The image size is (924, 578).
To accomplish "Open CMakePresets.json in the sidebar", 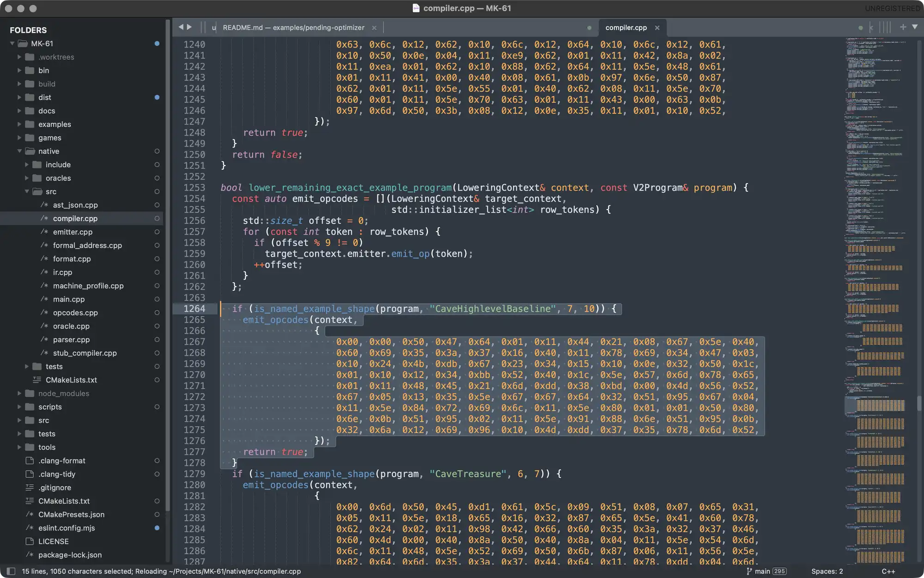I will click(71, 514).
